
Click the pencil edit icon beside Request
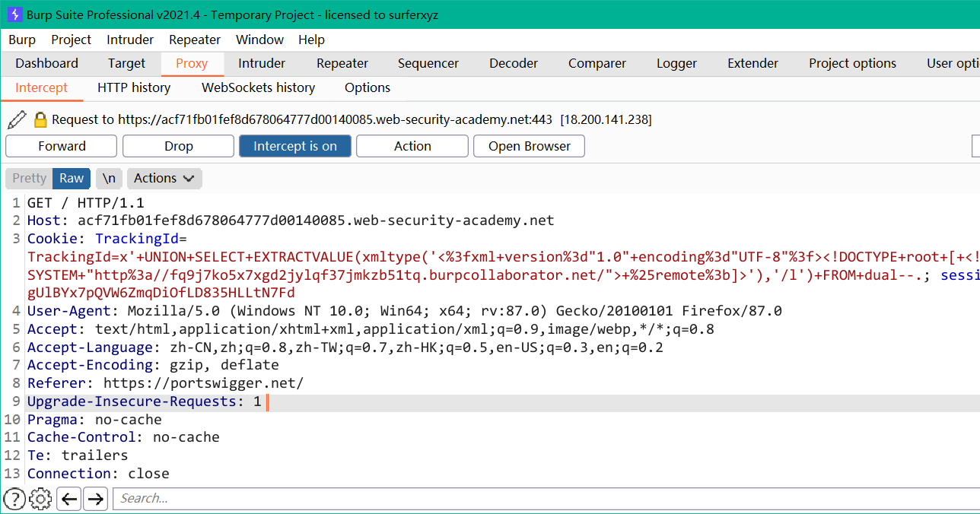[x=17, y=119]
